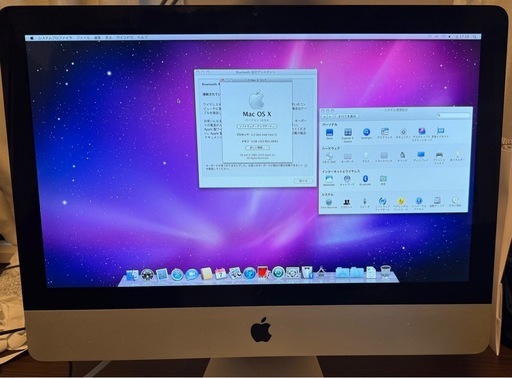Open Dashboard from the Dock
The width and height of the screenshot is (512, 378).
tap(147, 275)
